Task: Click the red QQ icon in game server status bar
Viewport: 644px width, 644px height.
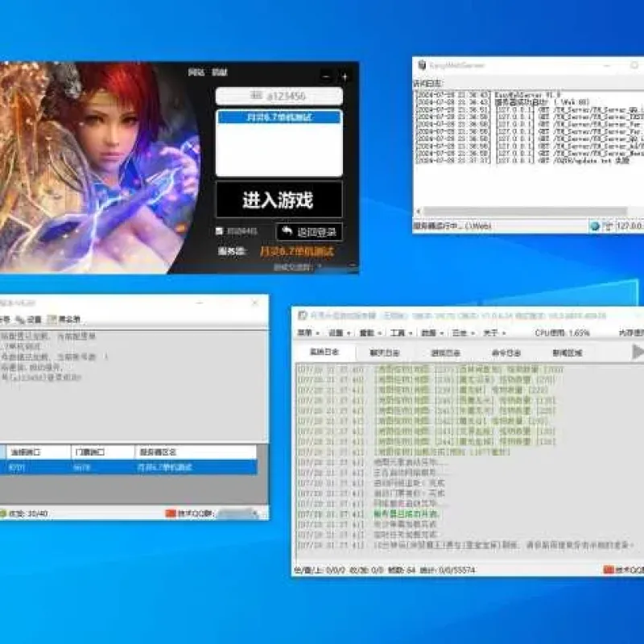Action: (x=609, y=570)
